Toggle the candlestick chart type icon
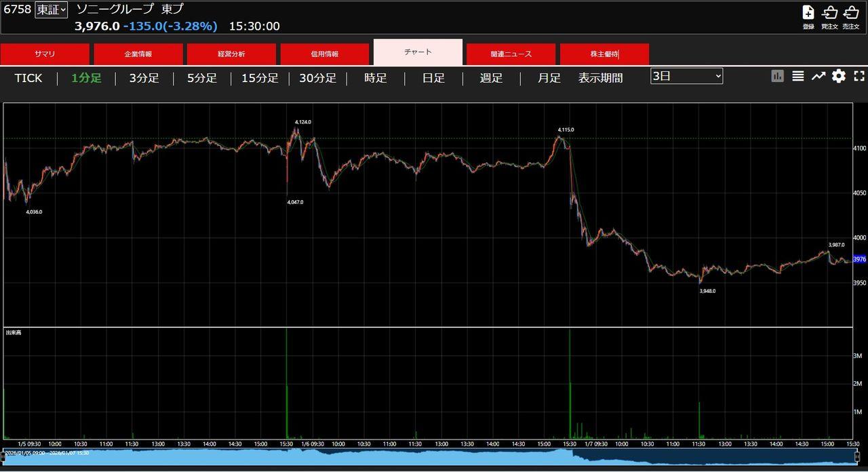868x472 pixels. tap(778, 77)
